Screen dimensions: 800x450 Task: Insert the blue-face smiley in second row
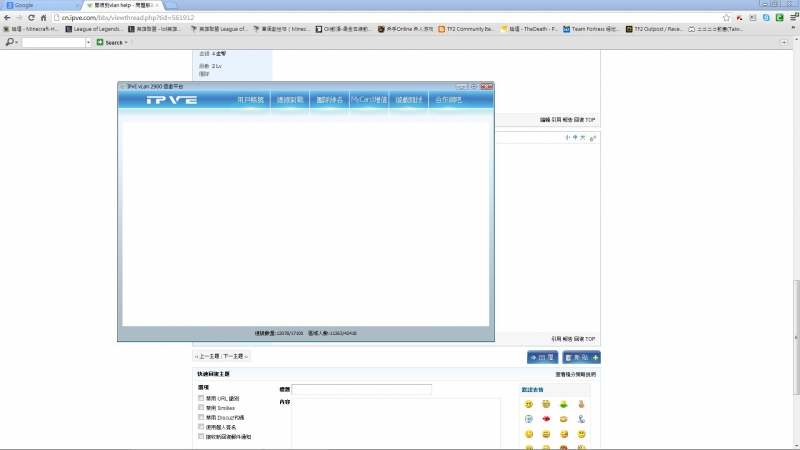529,419
